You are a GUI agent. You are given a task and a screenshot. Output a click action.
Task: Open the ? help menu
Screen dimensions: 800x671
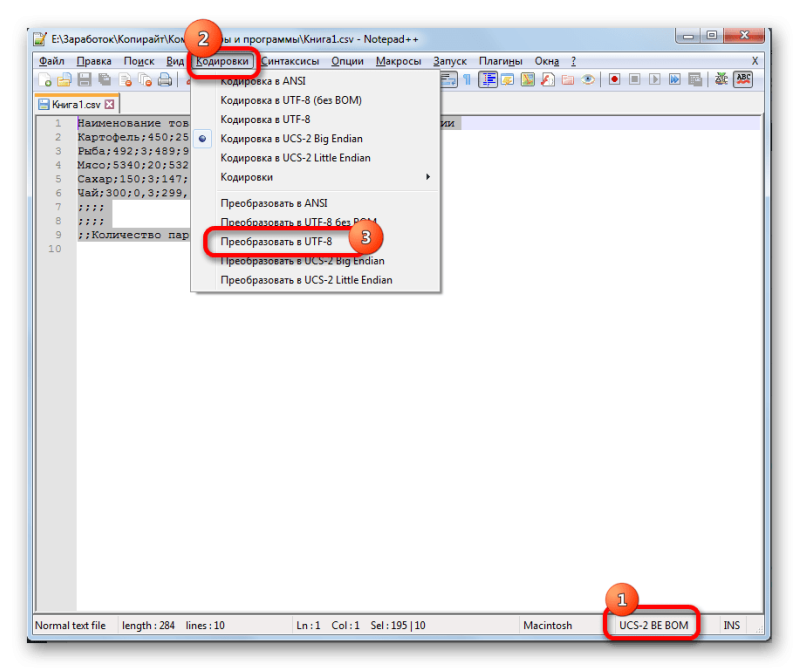click(573, 61)
